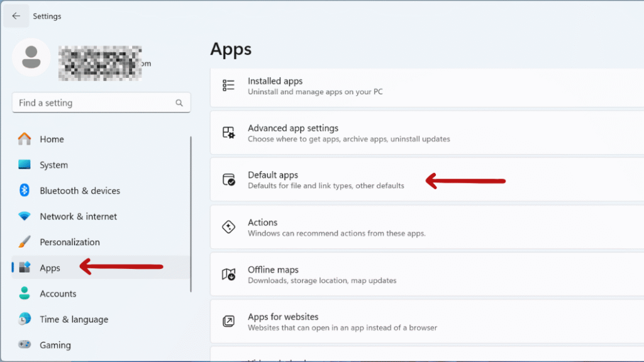
Task: Click the Installed apps list icon
Action: pos(228,85)
